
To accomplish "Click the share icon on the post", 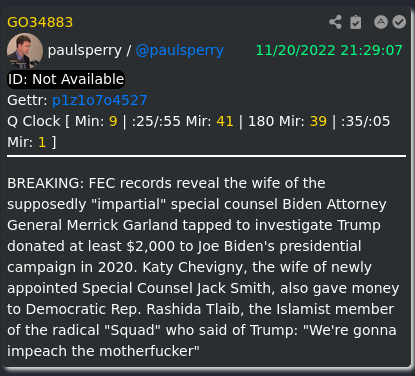I will pyautogui.click(x=335, y=22).
